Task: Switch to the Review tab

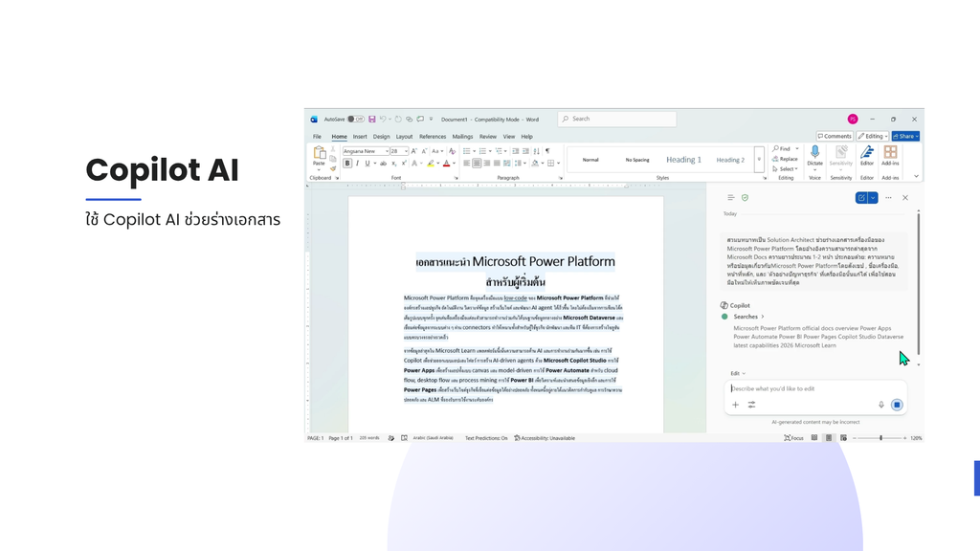Action: tap(487, 136)
